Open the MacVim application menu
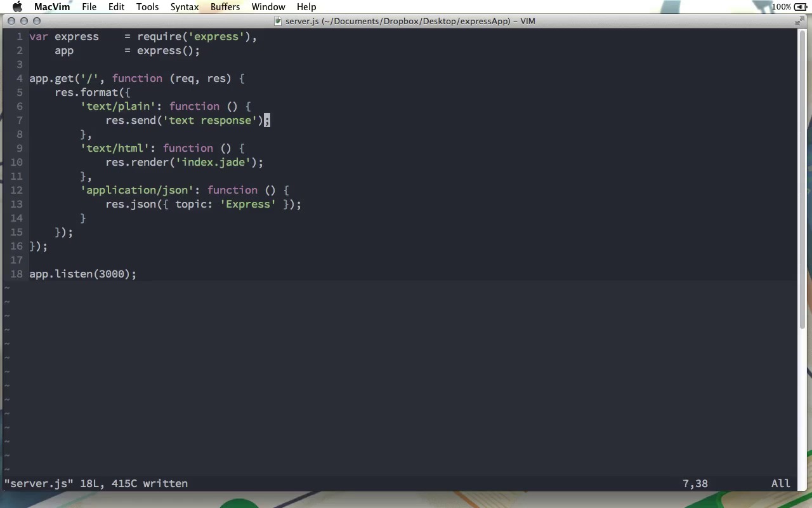Image resolution: width=812 pixels, height=508 pixels. click(x=52, y=7)
